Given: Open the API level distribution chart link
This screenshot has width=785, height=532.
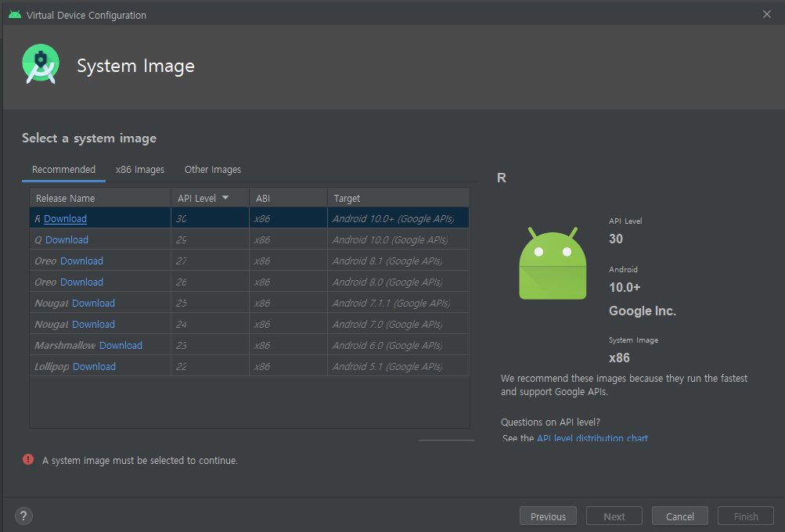Looking at the screenshot, I should coord(592,438).
